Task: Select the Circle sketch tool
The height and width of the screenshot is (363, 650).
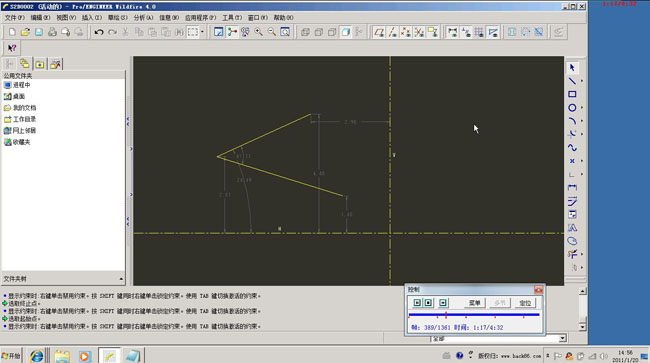Action: click(572, 107)
